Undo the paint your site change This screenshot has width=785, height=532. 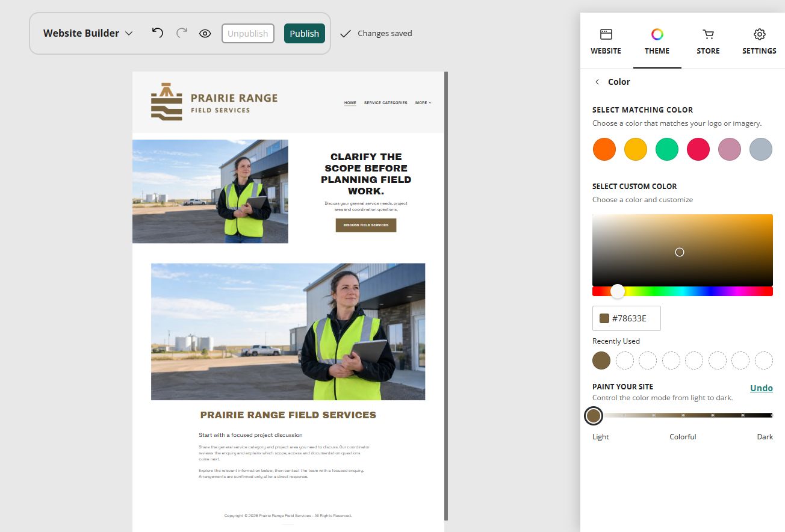(762, 388)
